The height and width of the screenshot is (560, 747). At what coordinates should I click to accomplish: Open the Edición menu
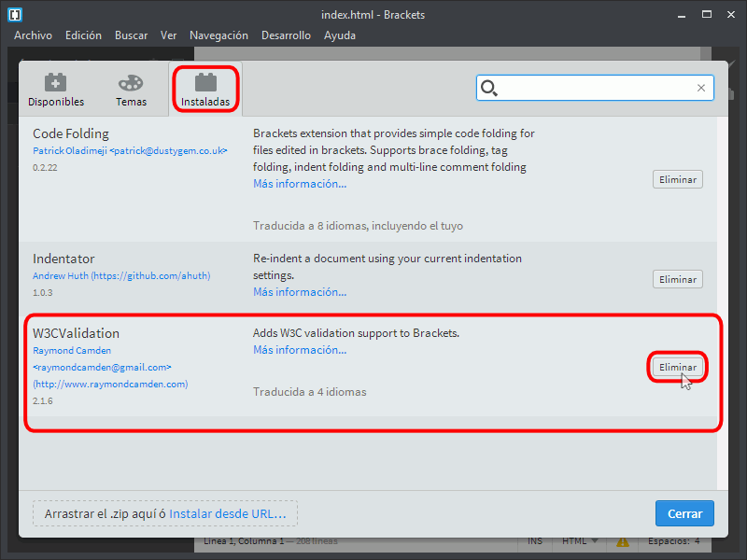(x=83, y=35)
